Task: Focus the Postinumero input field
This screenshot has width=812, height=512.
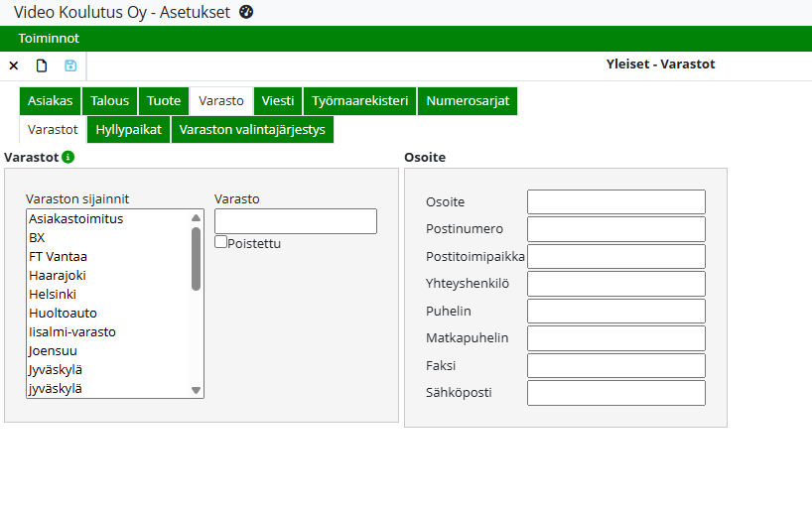Action: point(615,230)
